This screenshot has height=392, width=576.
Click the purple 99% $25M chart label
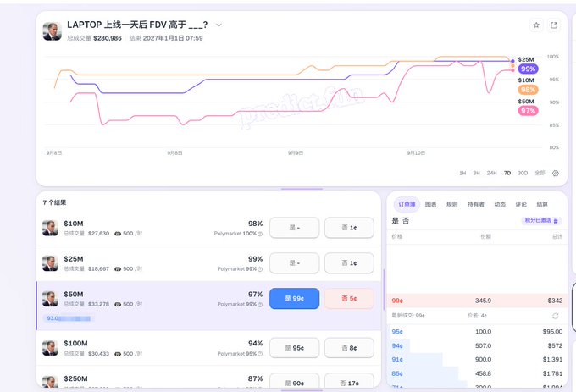point(528,69)
